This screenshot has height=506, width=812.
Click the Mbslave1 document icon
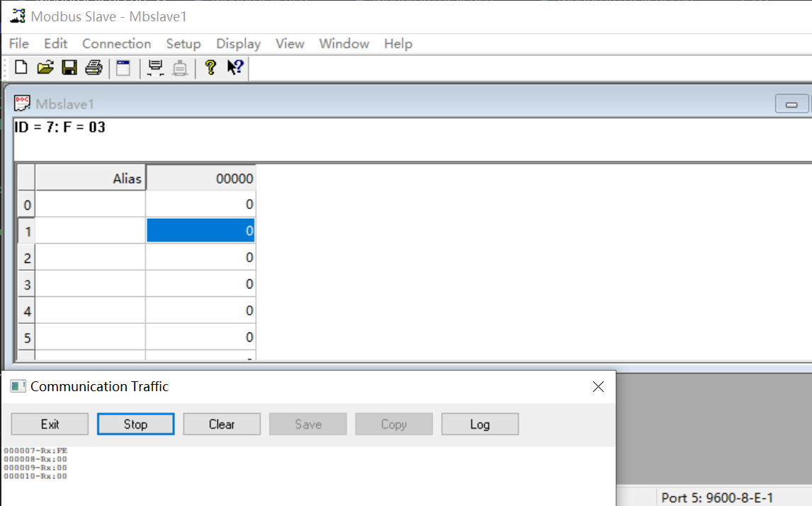22,103
